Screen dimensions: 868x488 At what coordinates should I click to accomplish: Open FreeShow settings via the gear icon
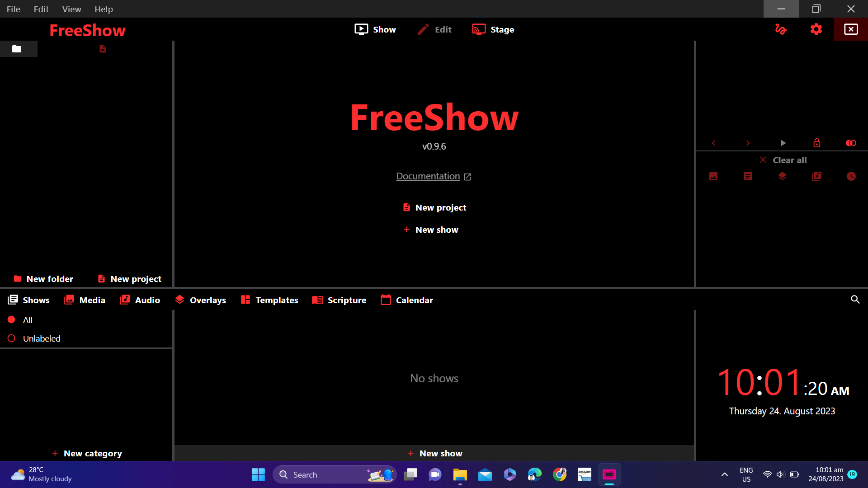click(816, 29)
